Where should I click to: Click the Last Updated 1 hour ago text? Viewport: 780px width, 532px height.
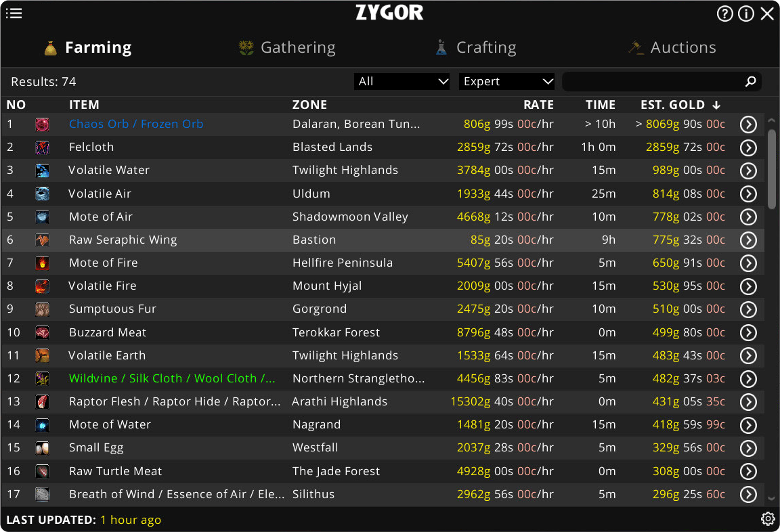point(83,520)
